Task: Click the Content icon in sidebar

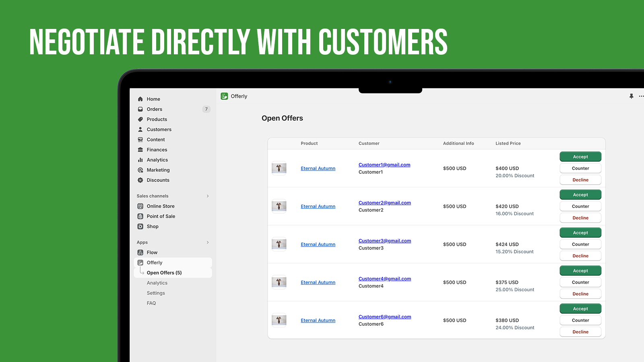Action: 140,140
